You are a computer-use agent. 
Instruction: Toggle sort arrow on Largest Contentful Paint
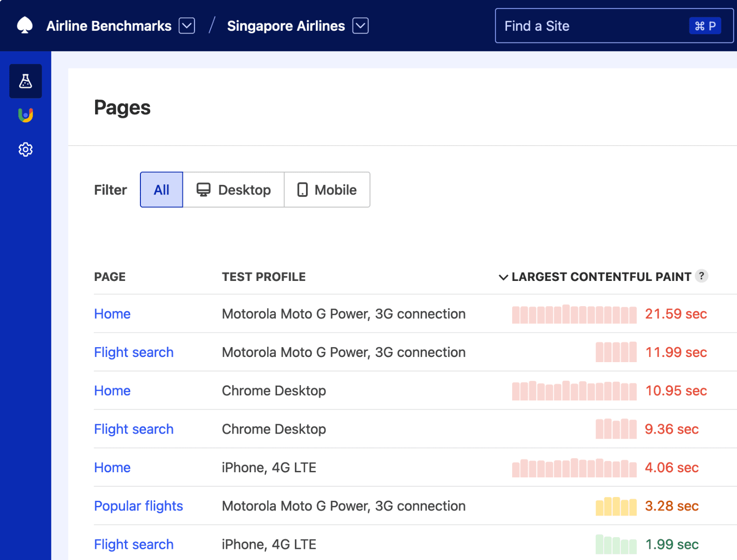click(x=503, y=277)
